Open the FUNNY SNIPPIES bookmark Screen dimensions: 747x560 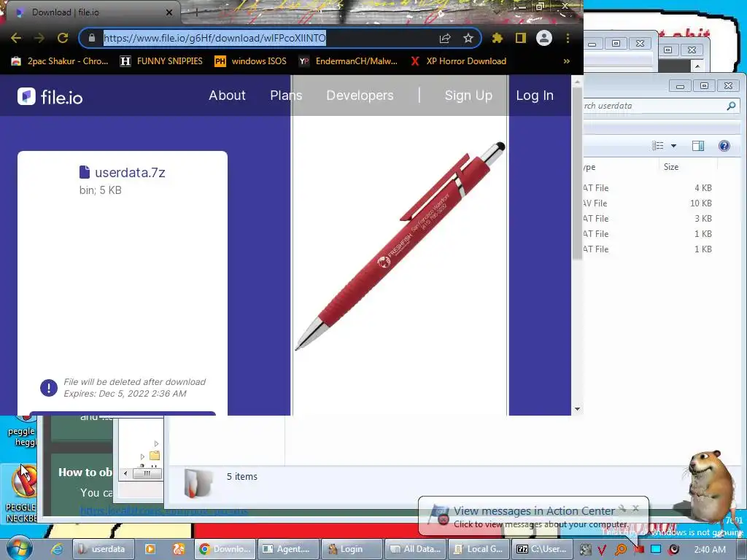[x=161, y=61]
